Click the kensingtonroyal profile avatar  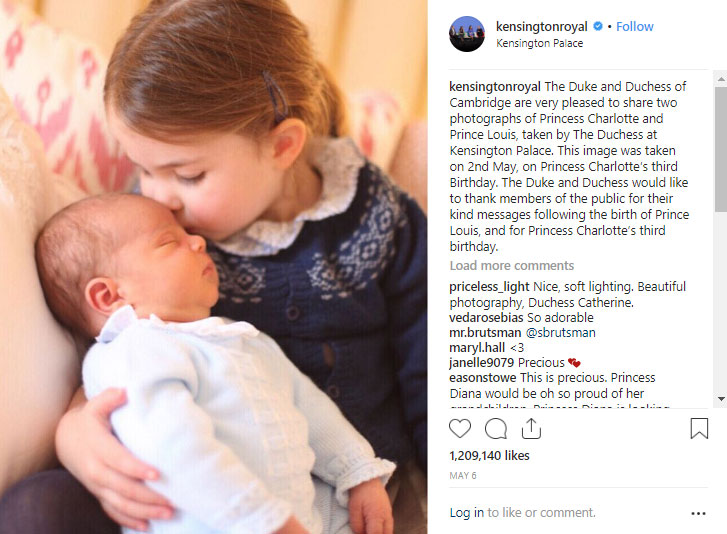click(x=467, y=34)
